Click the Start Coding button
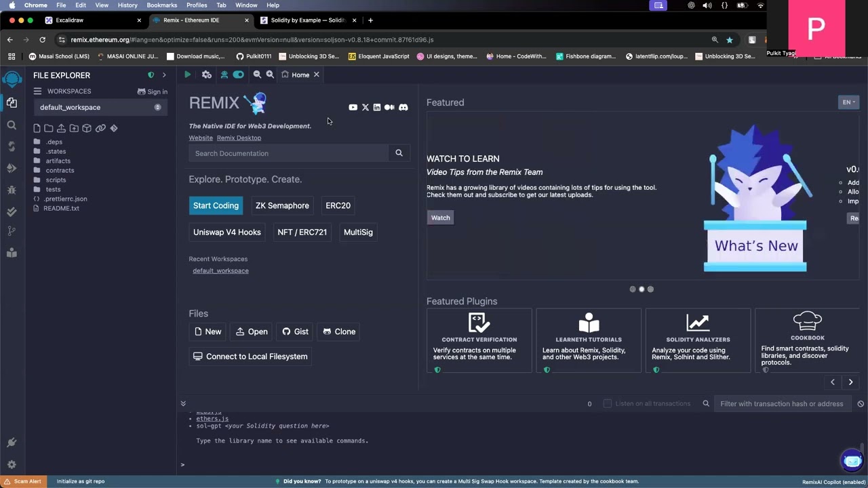 point(216,205)
